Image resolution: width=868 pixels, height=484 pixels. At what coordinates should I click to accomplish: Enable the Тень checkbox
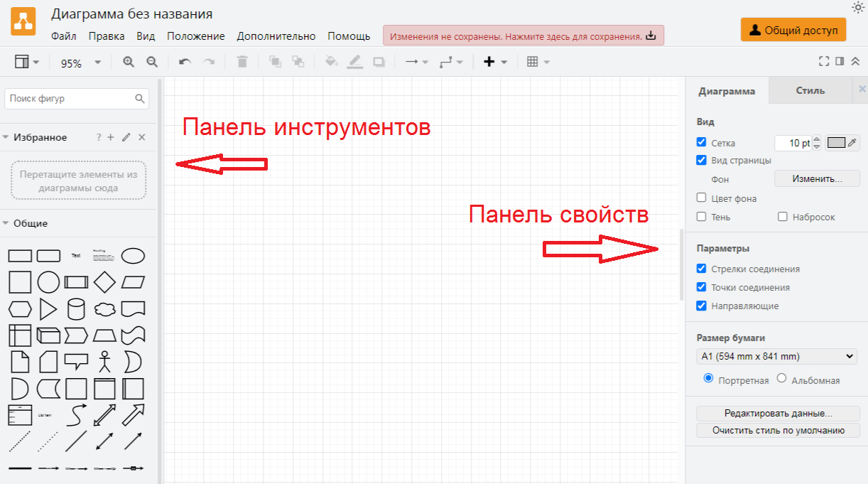[x=702, y=217]
